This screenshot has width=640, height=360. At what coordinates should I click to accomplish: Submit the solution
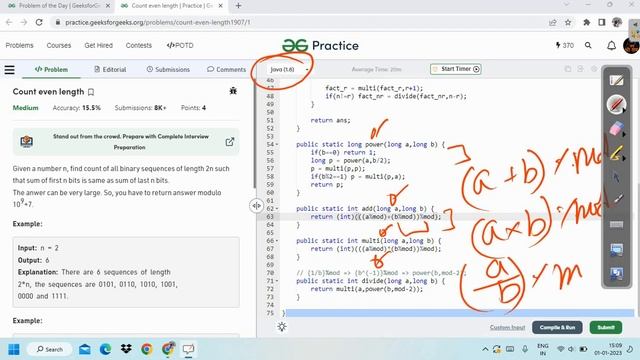point(606,327)
